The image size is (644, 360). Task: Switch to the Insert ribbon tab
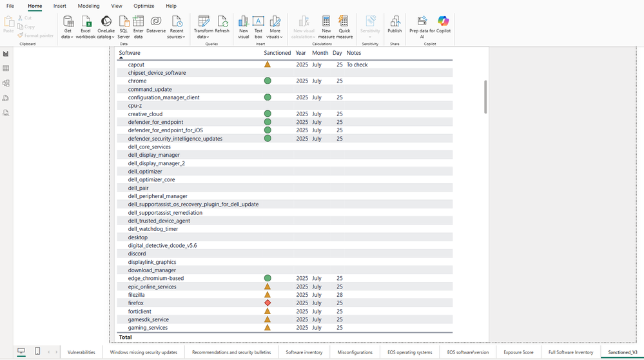click(59, 6)
